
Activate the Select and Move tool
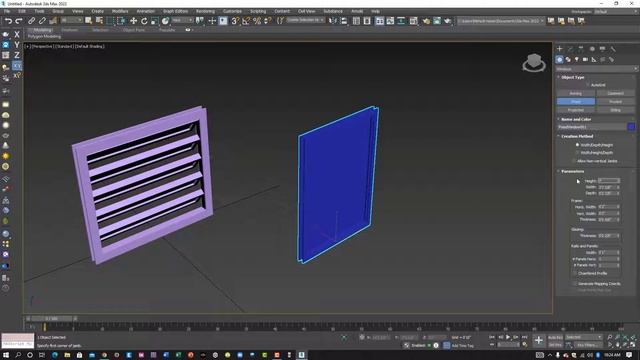pyautogui.click(x=133, y=21)
